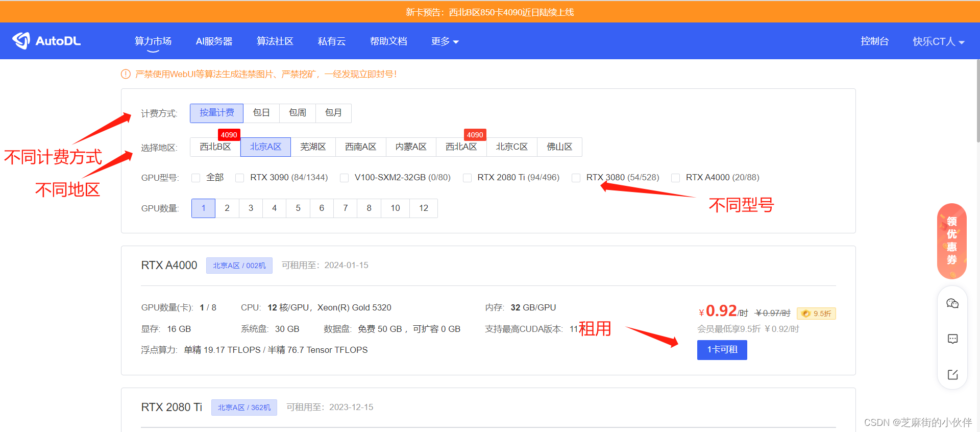Select the 佛山区 region
This screenshot has height=432, width=980.
pos(559,147)
